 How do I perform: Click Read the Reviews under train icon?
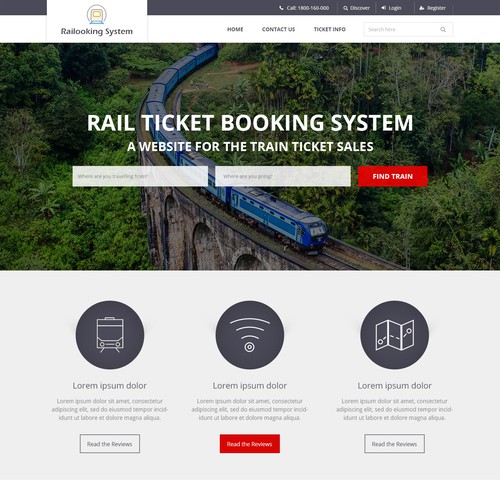coord(110,444)
